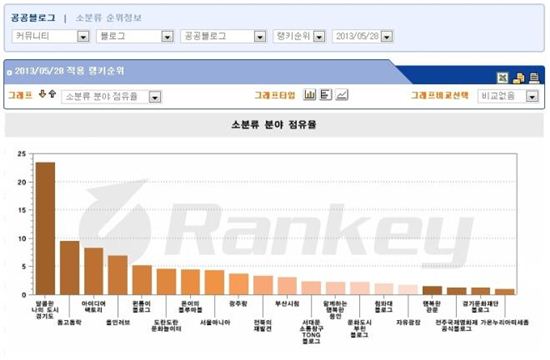
Task: Click the 전주국제영화제 공식블로그 label
Action: [x=456, y=326]
